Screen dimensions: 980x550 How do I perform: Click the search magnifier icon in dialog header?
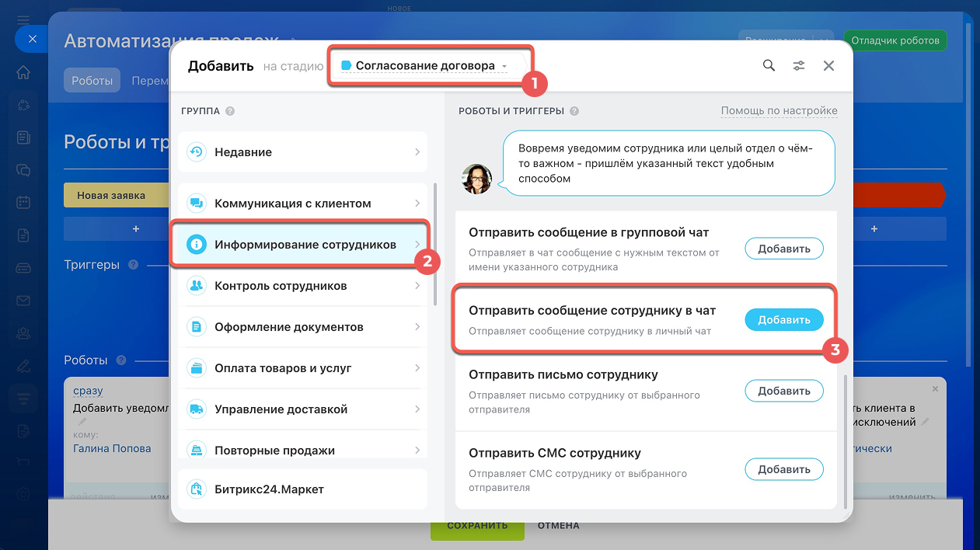(769, 66)
